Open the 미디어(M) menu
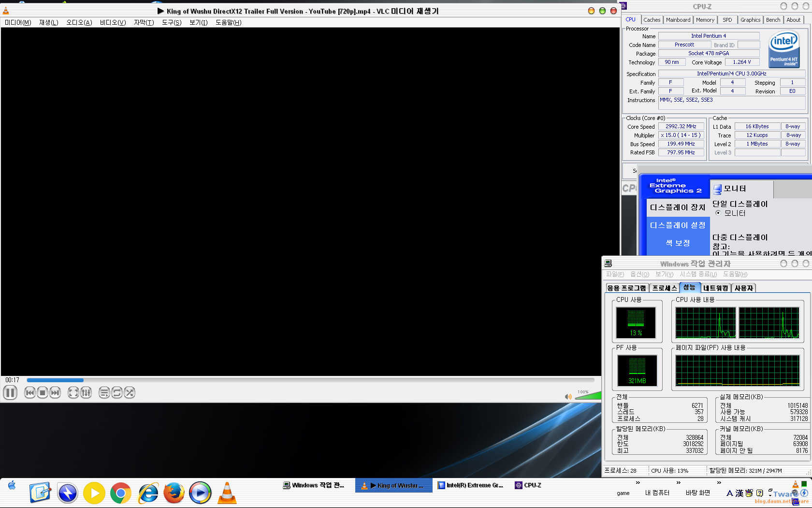Image resolution: width=812 pixels, height=508 pixels. (18, 23)
